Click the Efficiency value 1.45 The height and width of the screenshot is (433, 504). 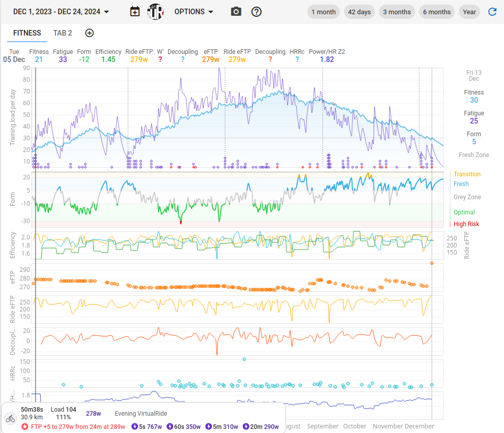tap(108, 59)
